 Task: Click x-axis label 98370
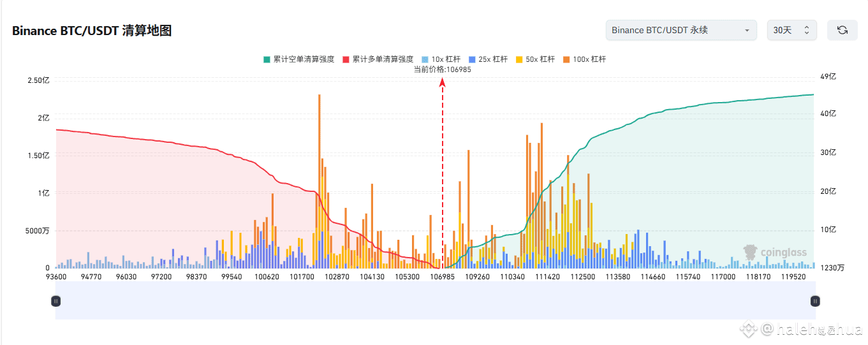tap(196, 277)
